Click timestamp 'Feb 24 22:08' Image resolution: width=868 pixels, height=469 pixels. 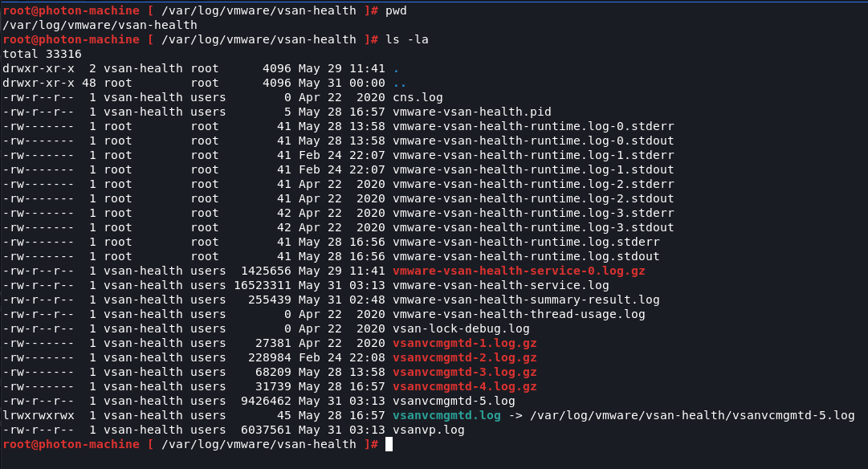click(341, 357)
